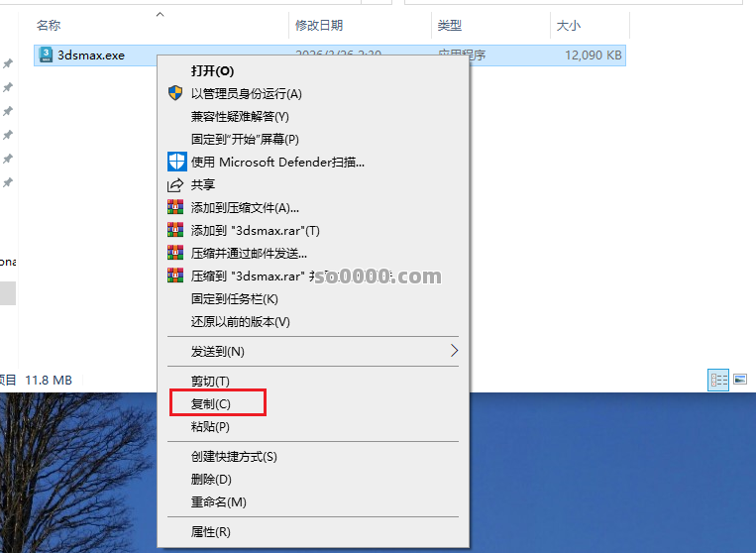Switch to details view icon
The image size is (756, 553).
(x=718, y=380)
